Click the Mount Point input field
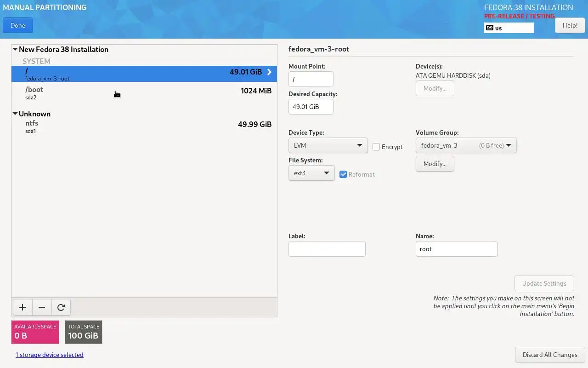The height and width of the screenshot is (368, 588). point(311,79)
